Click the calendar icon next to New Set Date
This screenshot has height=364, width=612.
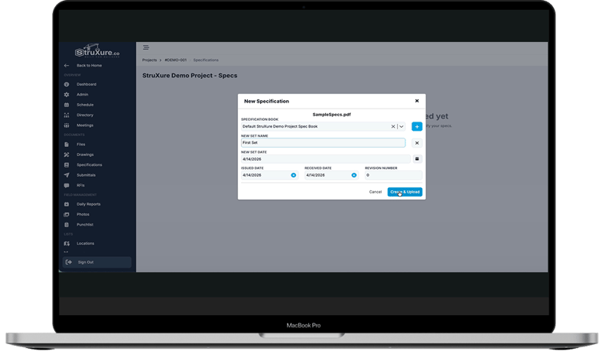tap(417, 159)
